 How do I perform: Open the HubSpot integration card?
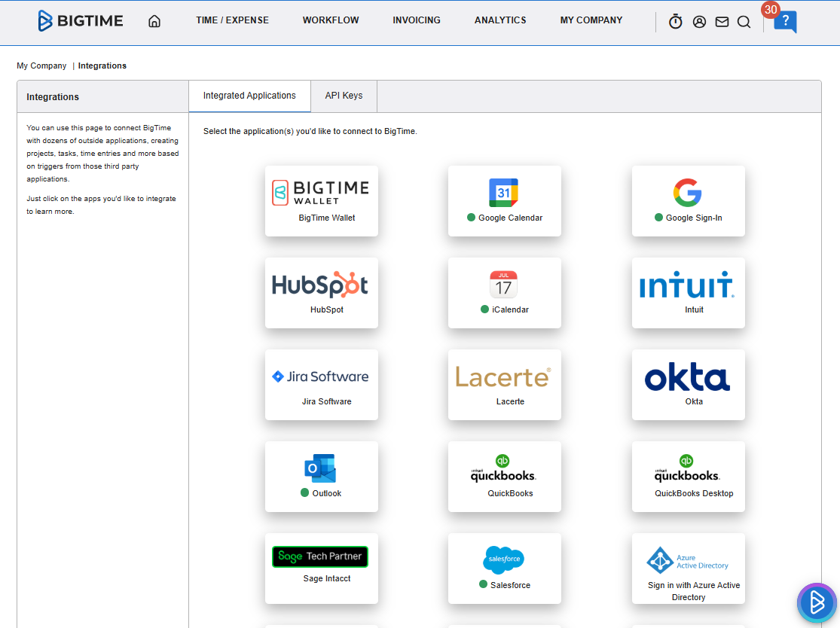[322, 293]
